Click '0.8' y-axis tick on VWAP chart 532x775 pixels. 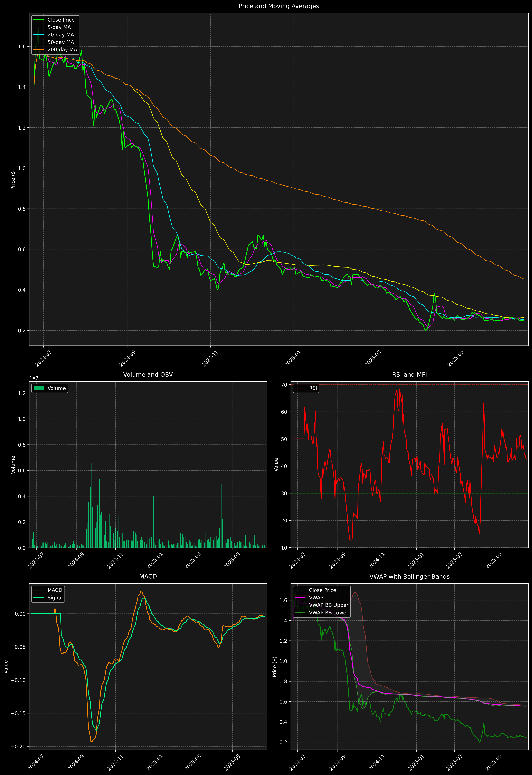point(283,682)
